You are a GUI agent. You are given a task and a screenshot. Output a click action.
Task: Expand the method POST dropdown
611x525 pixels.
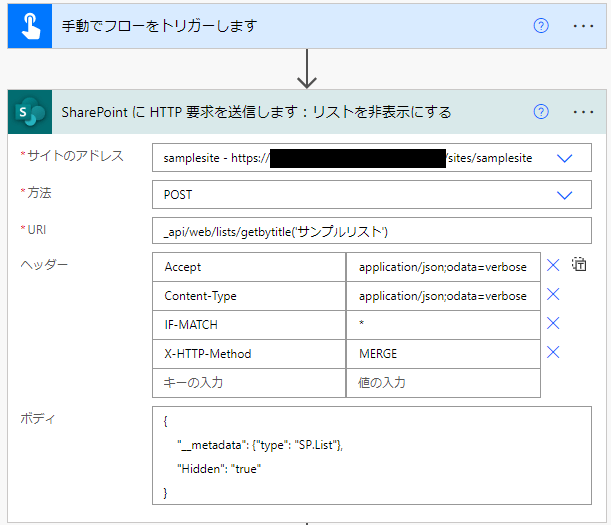(x=564, y=195)
